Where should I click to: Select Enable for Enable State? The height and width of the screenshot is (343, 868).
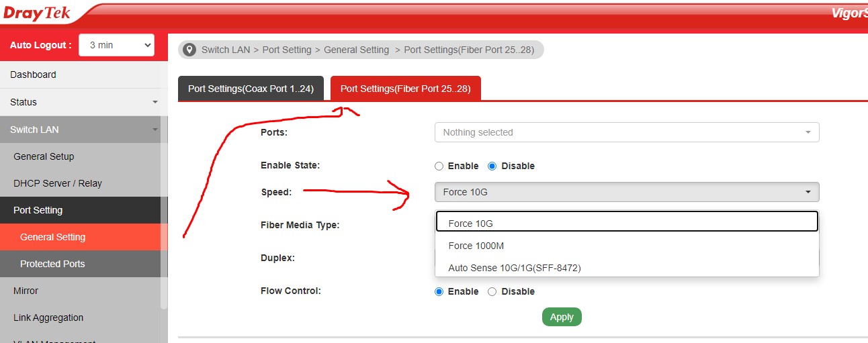(x=439, y=166)
